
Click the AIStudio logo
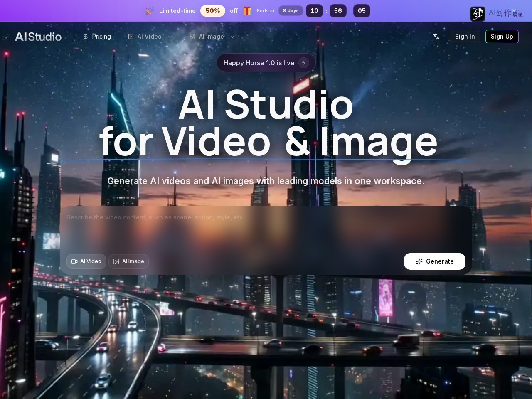click(x=38, y=37)
